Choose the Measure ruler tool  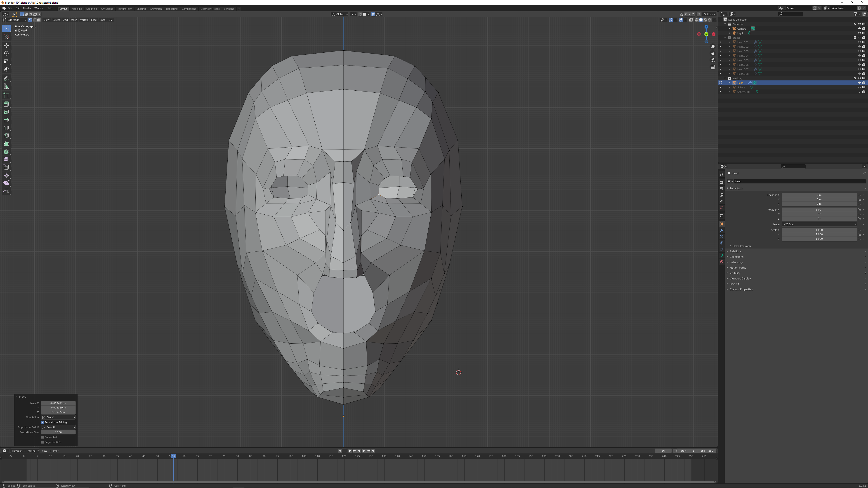(x=6, y=87)
